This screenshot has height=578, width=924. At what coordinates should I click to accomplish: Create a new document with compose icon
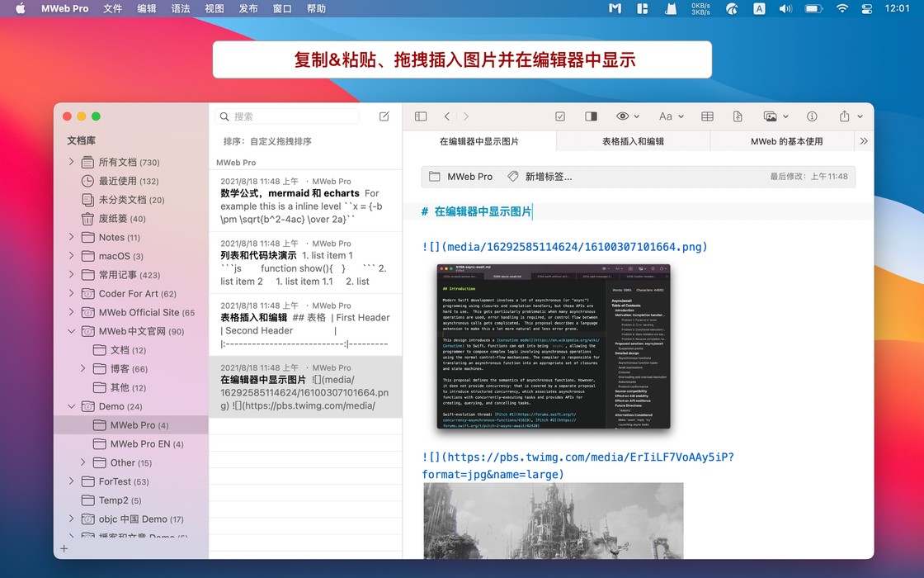coord(384,116)
